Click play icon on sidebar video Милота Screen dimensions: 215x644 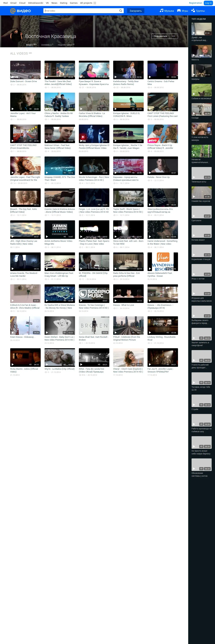pyautogui.click(x=194, y=55)
